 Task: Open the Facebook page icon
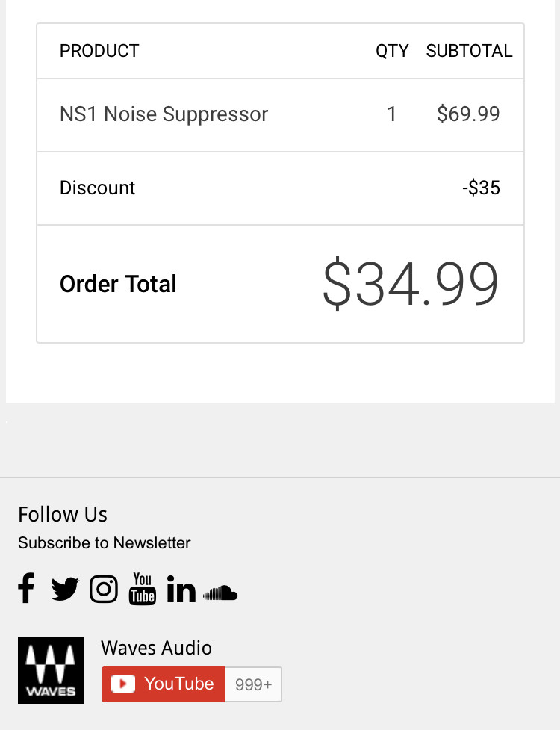click(26, 589)
